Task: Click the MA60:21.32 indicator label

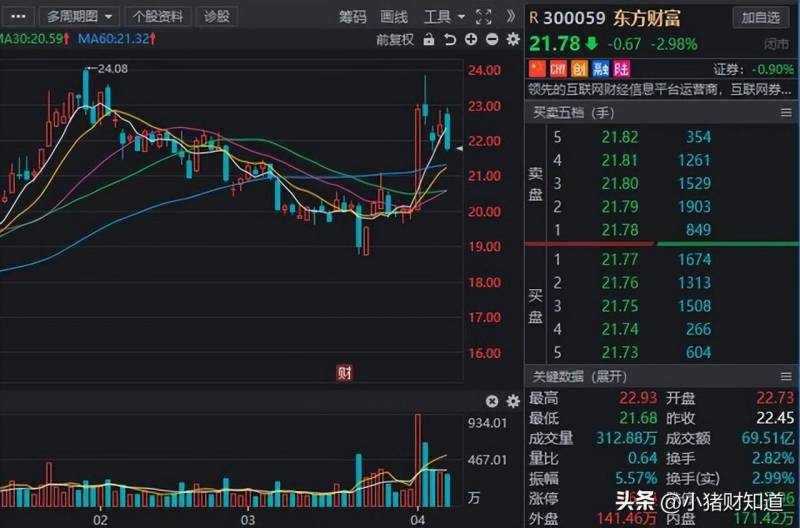Action: point(117,39)
